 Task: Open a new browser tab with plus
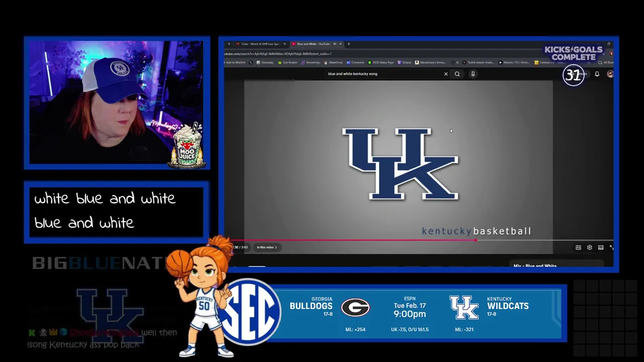349,44
